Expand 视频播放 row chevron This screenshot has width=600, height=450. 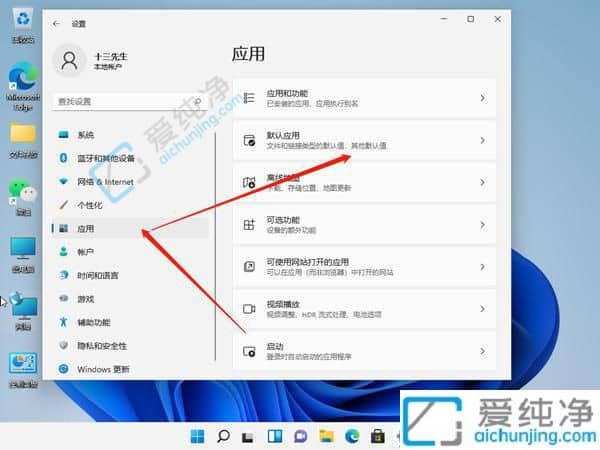point(483,309)
